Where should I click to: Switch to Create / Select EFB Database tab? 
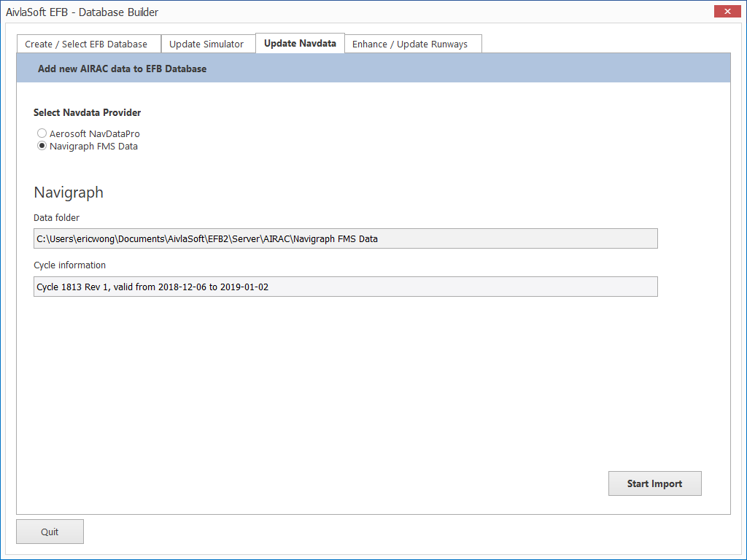click(x=89, y=44)
